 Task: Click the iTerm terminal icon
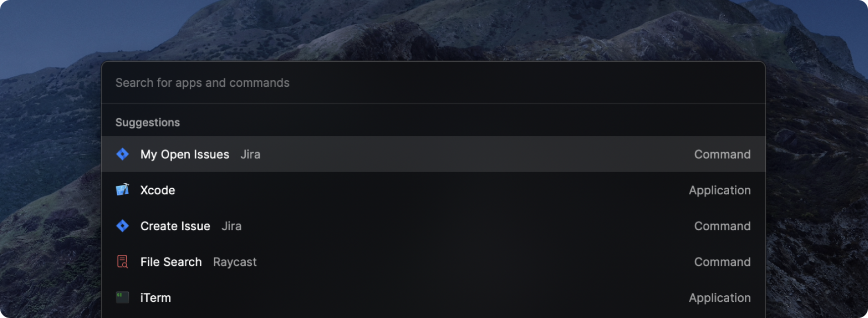coord(123,297)
